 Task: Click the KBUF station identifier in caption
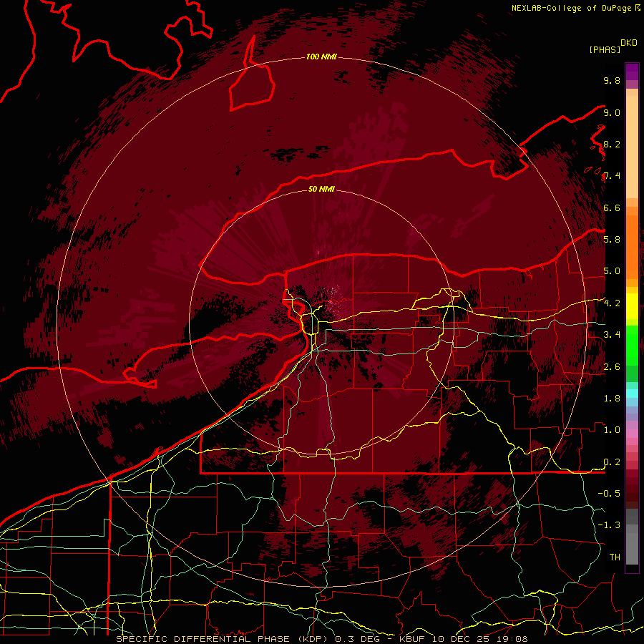tap(412, 639)
